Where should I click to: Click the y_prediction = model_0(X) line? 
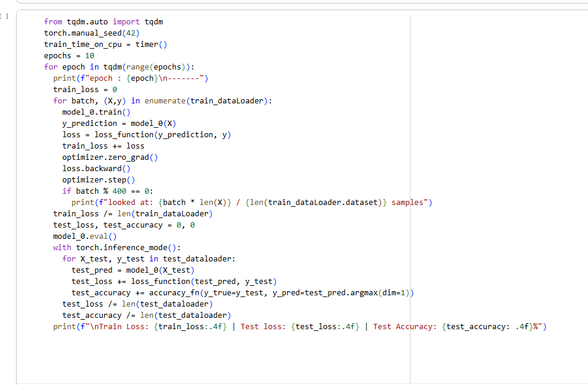tap(119, 124)
